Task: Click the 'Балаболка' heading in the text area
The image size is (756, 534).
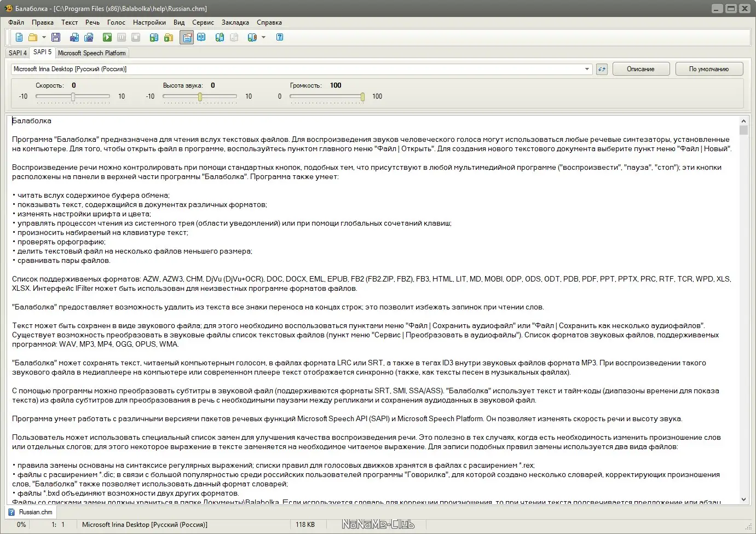Action: pyautogui.click(x=32, y=121)
